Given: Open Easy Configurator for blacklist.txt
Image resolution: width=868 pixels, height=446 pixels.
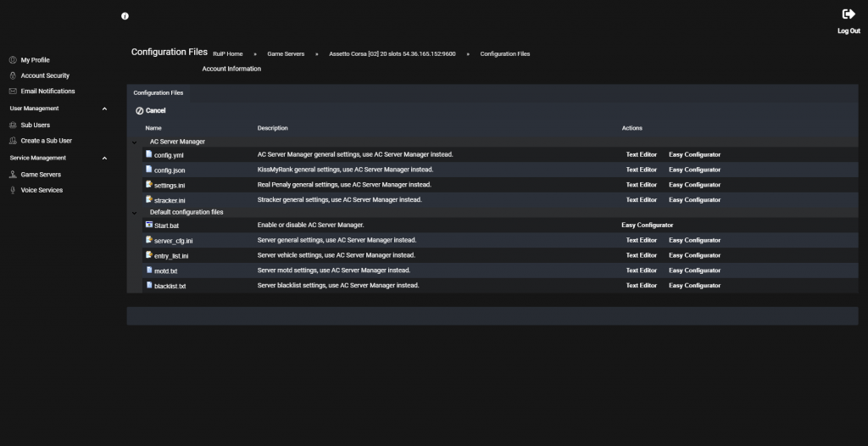Looking at the screenshot, I should pos(694,286).
